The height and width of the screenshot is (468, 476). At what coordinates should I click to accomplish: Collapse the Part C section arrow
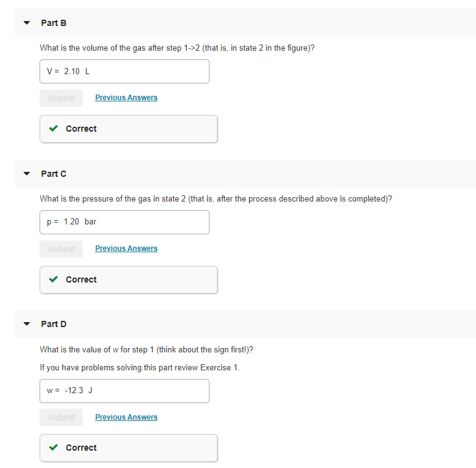pyautogui.click(x=27, y=174)
